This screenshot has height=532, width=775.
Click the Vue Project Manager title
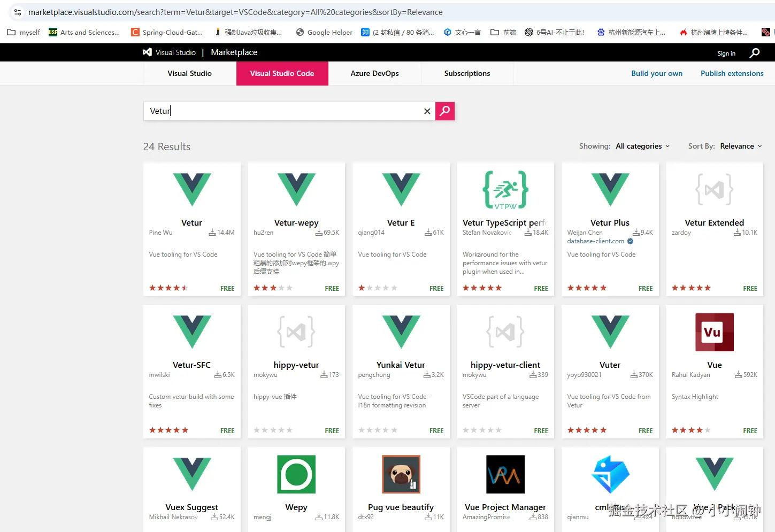tap(505, 507)
